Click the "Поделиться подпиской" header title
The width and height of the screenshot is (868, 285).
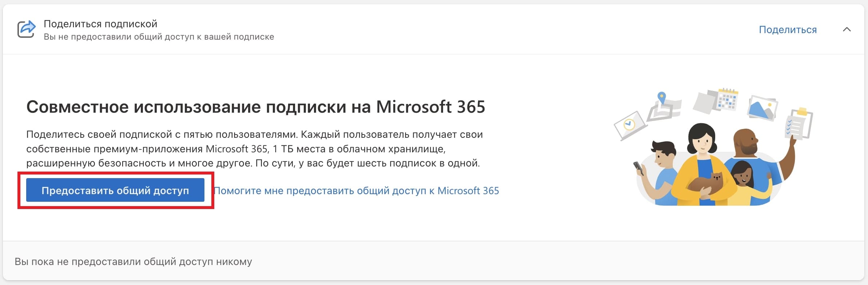point(100,24)
